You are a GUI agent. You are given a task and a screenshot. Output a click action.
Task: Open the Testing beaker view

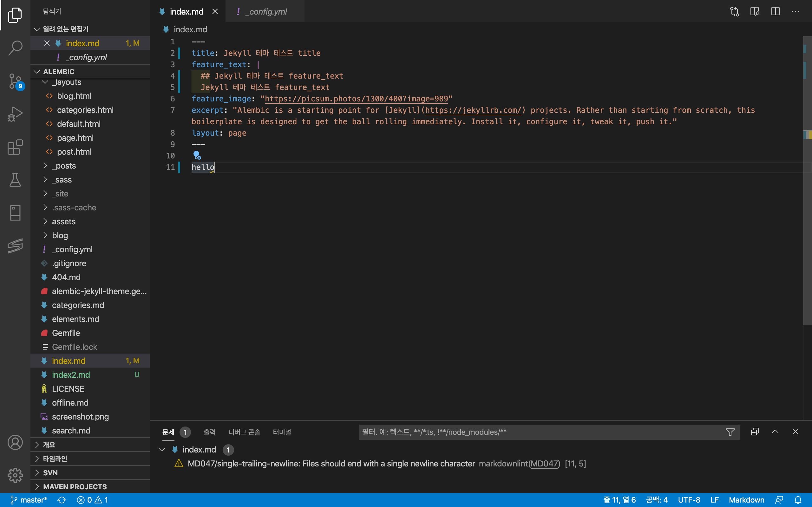(x=15, y=180)
